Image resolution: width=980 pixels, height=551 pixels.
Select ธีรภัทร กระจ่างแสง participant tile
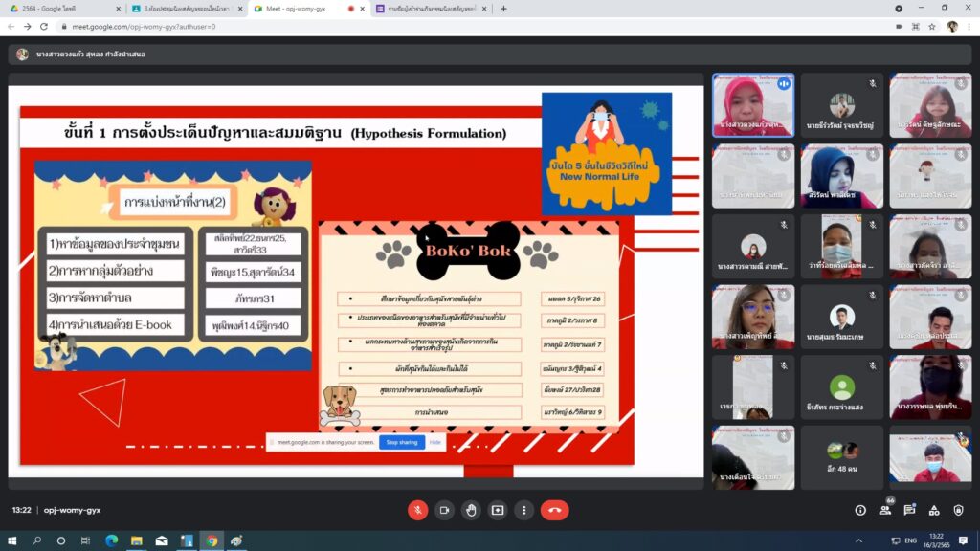pyautogui.click(x=842, y=387)
